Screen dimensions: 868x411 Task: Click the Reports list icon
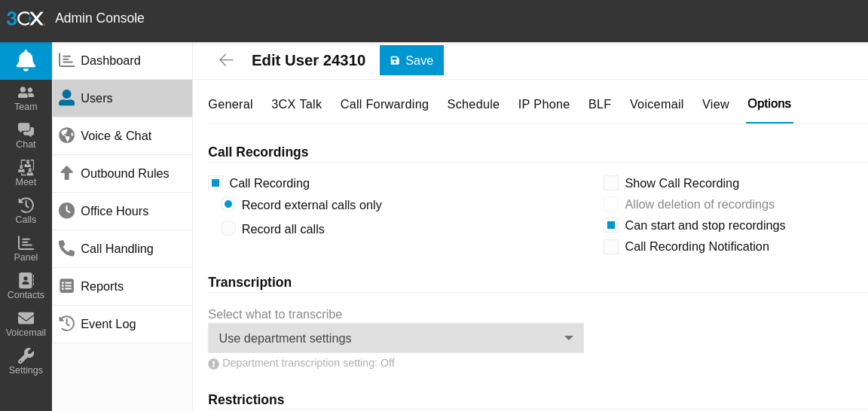66,286
